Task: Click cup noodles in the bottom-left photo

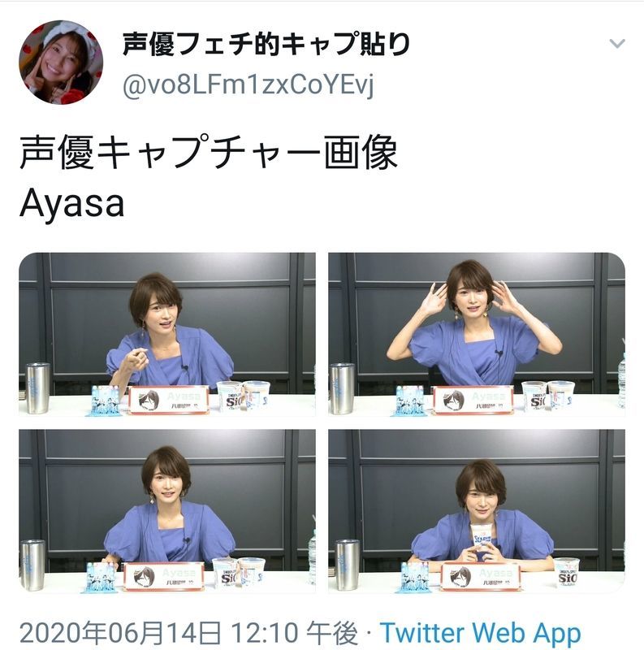Action: 239,573
